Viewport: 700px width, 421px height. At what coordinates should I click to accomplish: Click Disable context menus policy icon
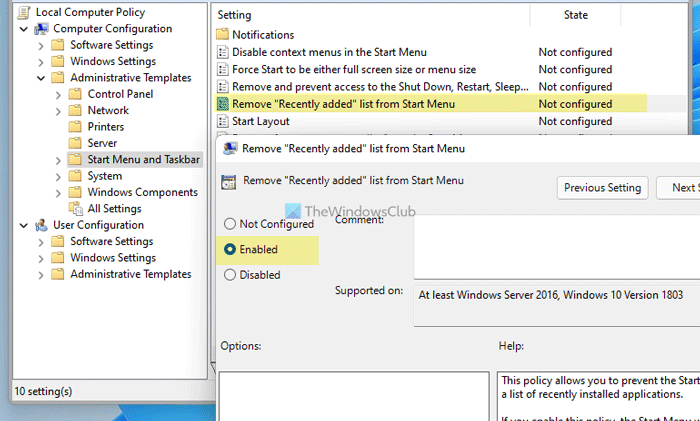222,51
